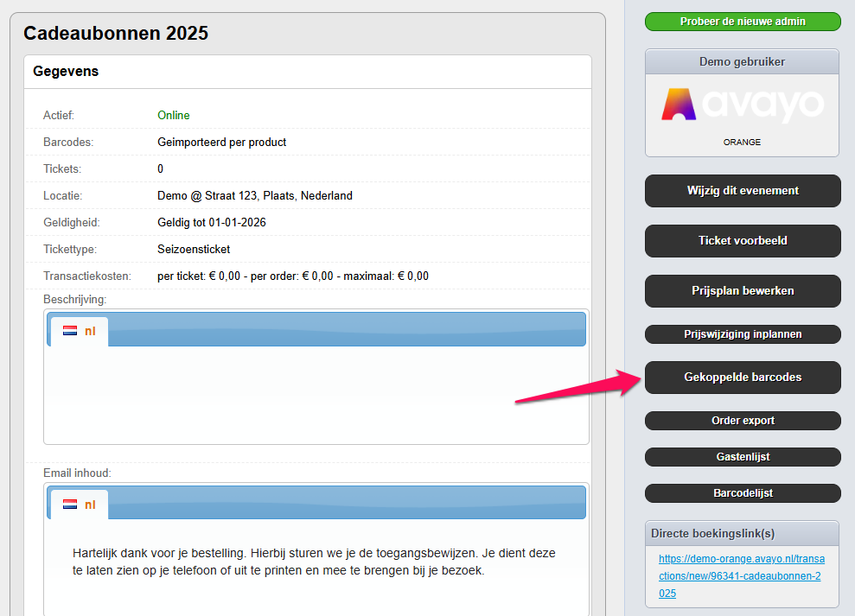Click the Dutch flag icon in Beschrijving

pyautogui.click(x=70, y=331)
